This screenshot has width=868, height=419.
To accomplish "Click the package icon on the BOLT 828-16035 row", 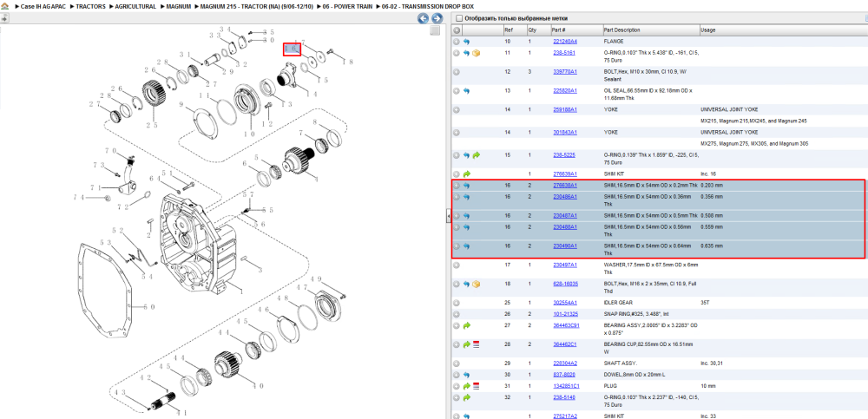I will click(x=476, y=284).
